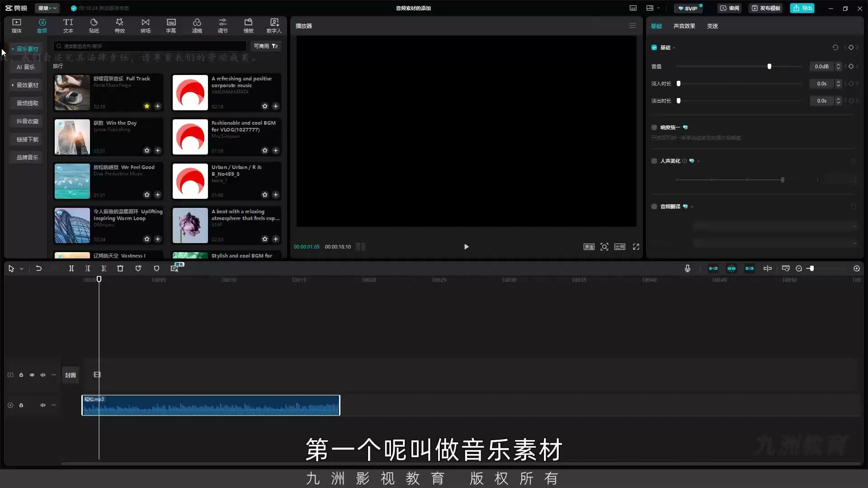
Task: Click the play button in the player
Action: pyautogui.click(x=466, y=247)
